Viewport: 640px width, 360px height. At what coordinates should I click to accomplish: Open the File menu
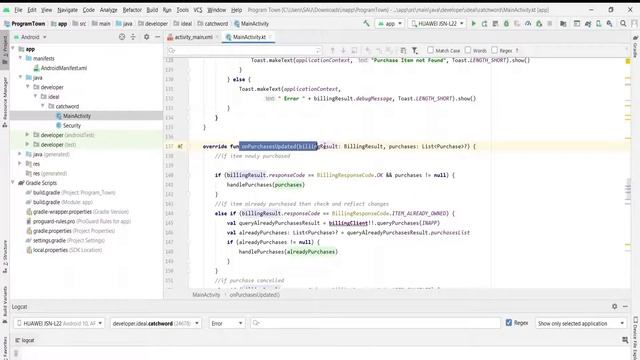pyautogui.click(x=18, y=10)
